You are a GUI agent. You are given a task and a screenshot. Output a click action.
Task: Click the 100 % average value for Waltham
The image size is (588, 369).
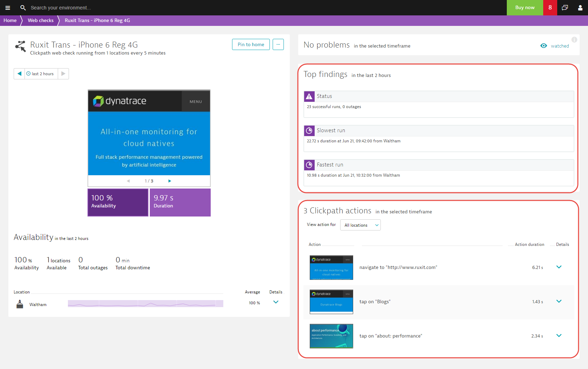point(254,303)
